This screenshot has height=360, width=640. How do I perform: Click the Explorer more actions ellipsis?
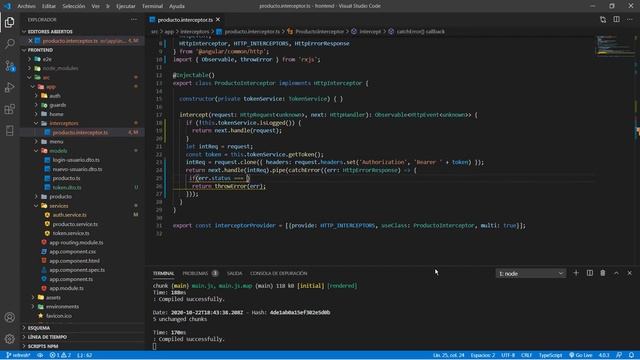pyautogui.click(x=134, y=19)
